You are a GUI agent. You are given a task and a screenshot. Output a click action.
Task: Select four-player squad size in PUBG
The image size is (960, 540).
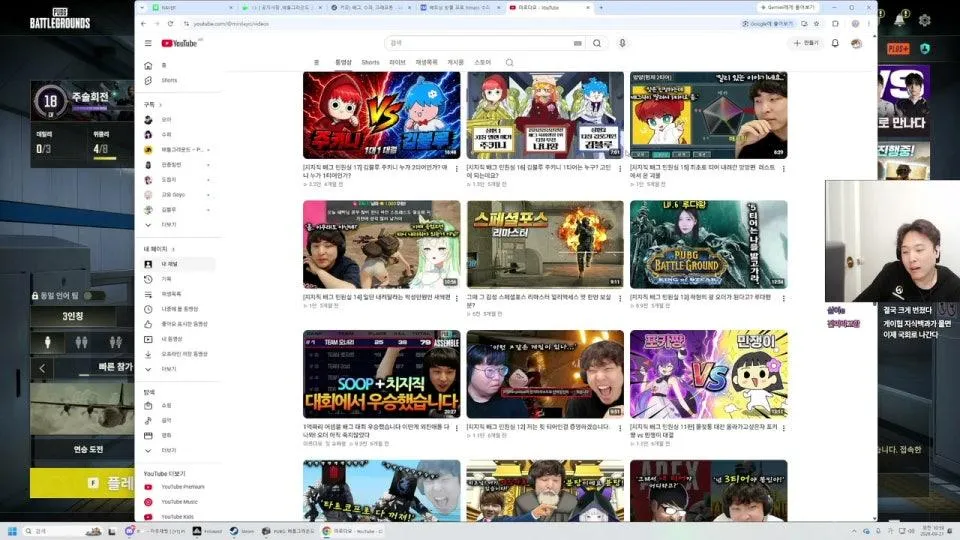pos(116,342)
